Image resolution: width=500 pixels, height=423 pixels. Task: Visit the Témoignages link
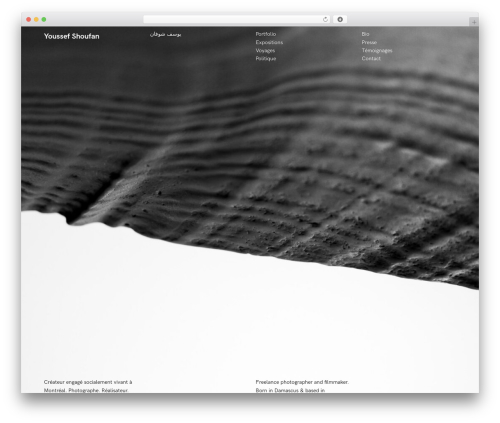click(377, 51)
